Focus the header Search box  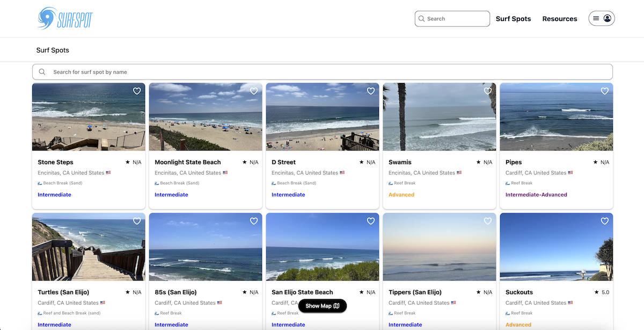(456, 19)
